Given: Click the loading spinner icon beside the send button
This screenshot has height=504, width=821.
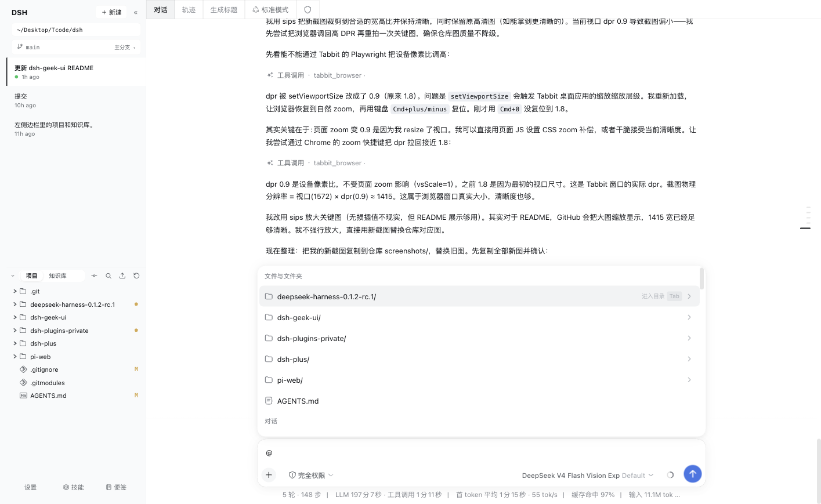Looking at the screenshot, I should 670,475.
